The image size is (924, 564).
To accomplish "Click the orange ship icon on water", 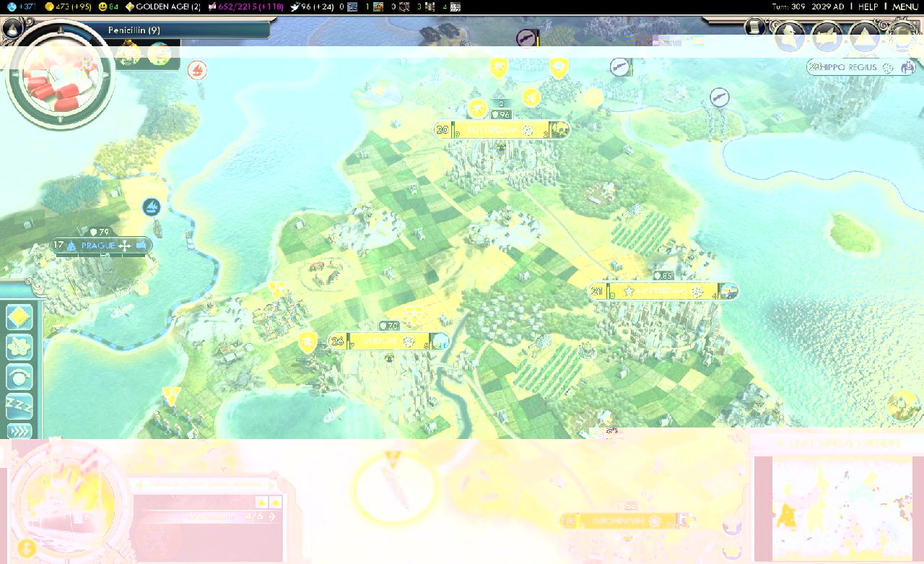I will pos(197,70).
